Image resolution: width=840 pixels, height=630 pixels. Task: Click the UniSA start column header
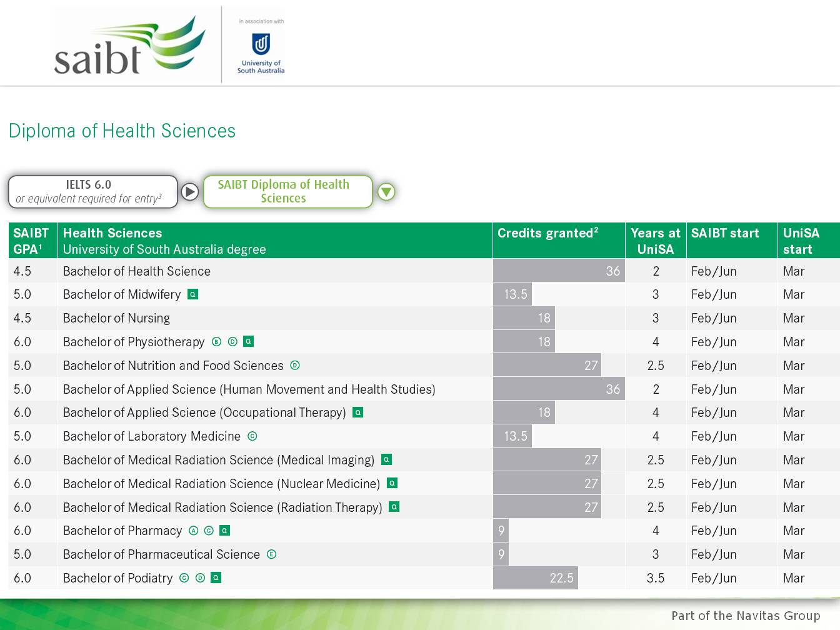coord(809,241)
